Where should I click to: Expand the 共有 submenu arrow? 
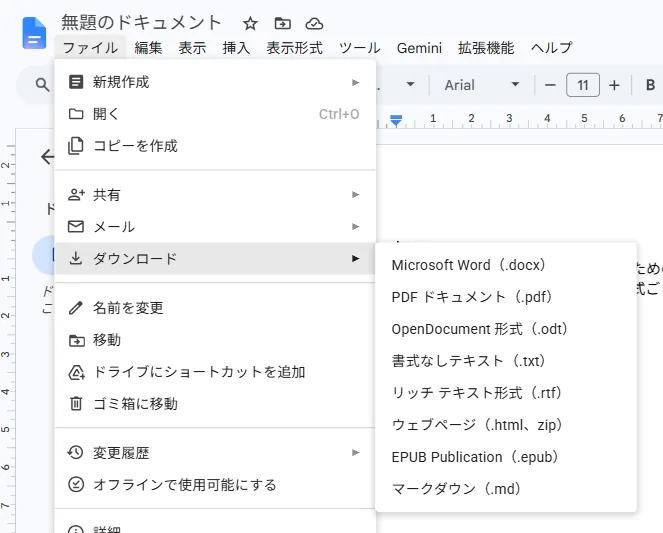pos(356,194)
